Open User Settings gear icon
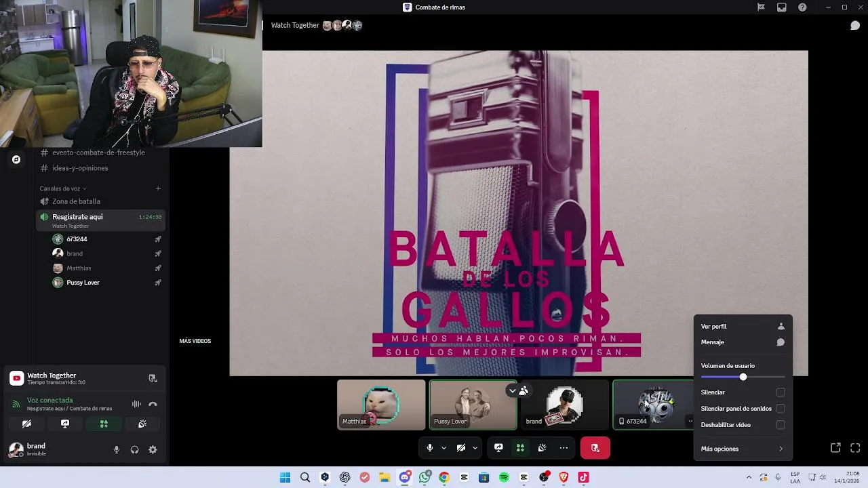This screenshot has width=868, height=488. pos(153,449)
